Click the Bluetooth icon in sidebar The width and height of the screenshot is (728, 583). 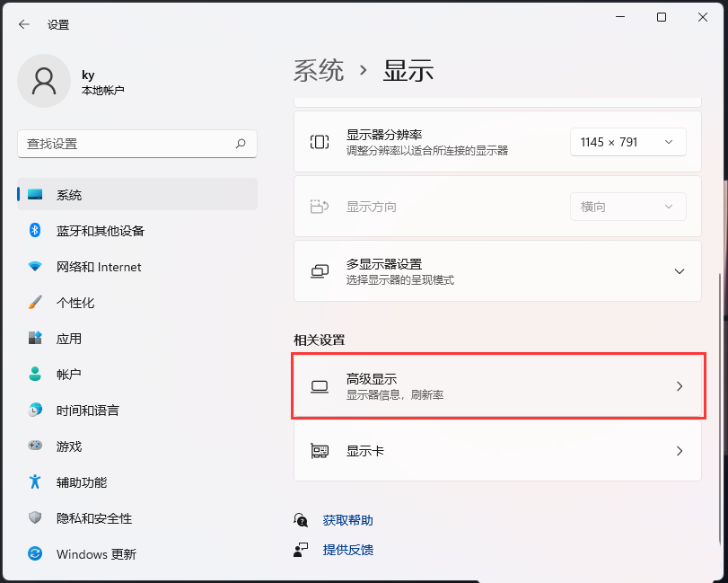[35, 230]
